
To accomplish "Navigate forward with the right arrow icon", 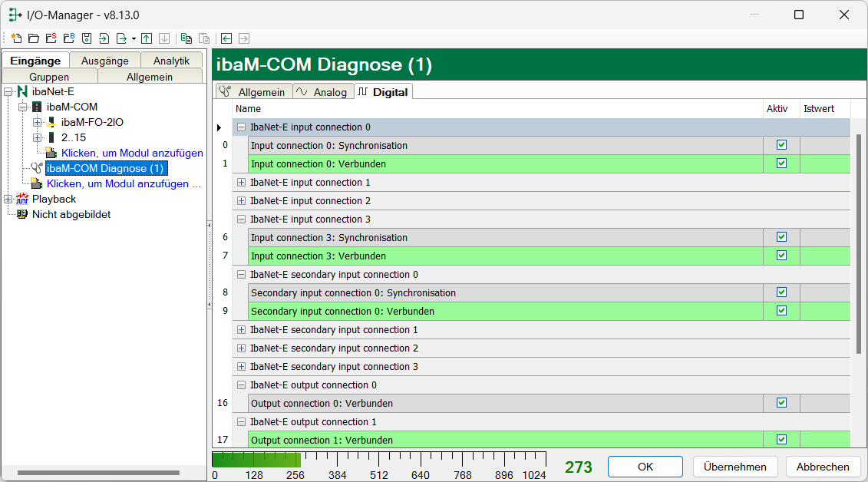I will pos(244,38).
